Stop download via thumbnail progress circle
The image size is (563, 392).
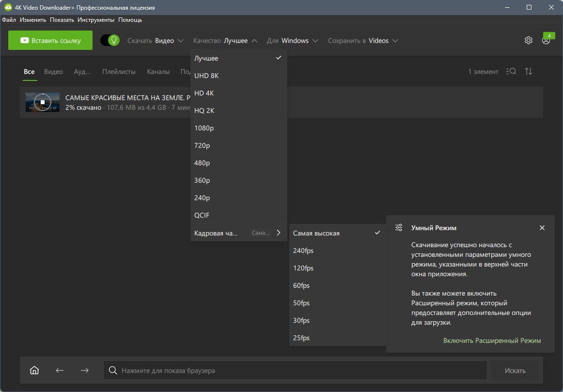tap(42, 102)
